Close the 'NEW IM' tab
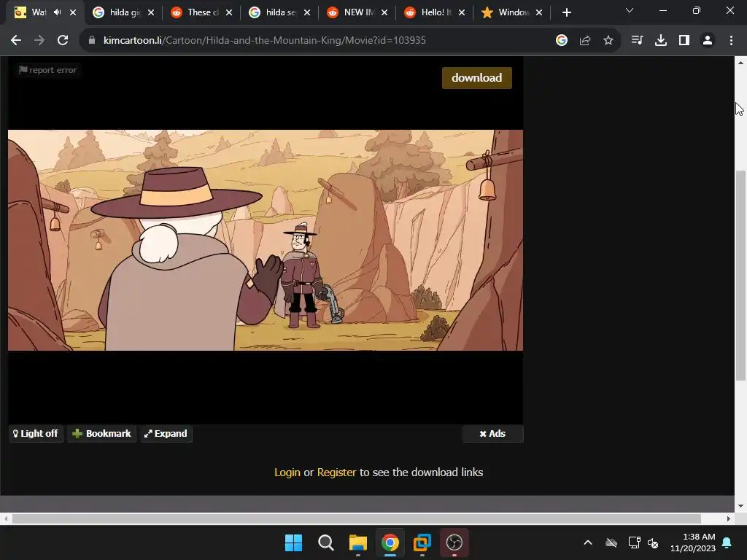747x560 pixels. pos(384,13)
